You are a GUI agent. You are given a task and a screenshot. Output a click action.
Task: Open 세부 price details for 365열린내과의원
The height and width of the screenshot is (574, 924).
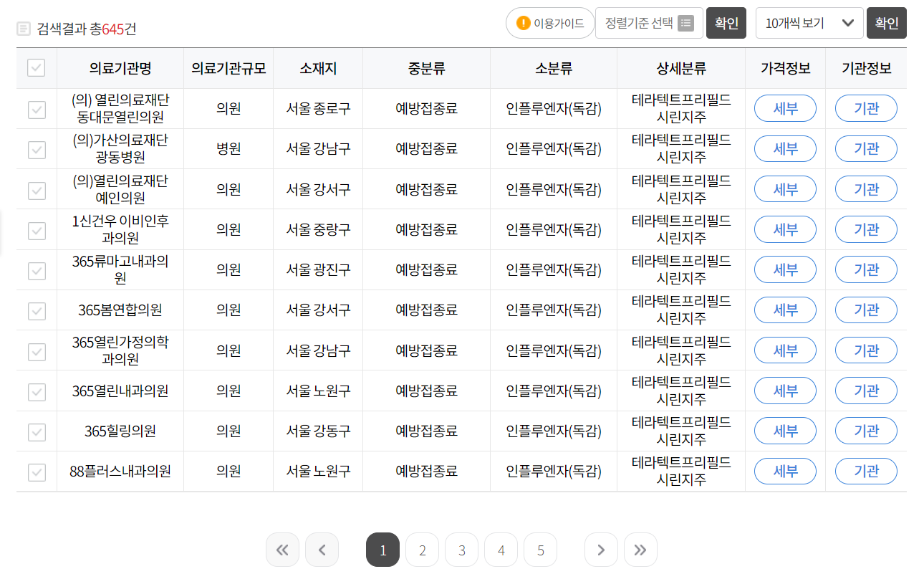pyautogui.click(x=784, y=391)
